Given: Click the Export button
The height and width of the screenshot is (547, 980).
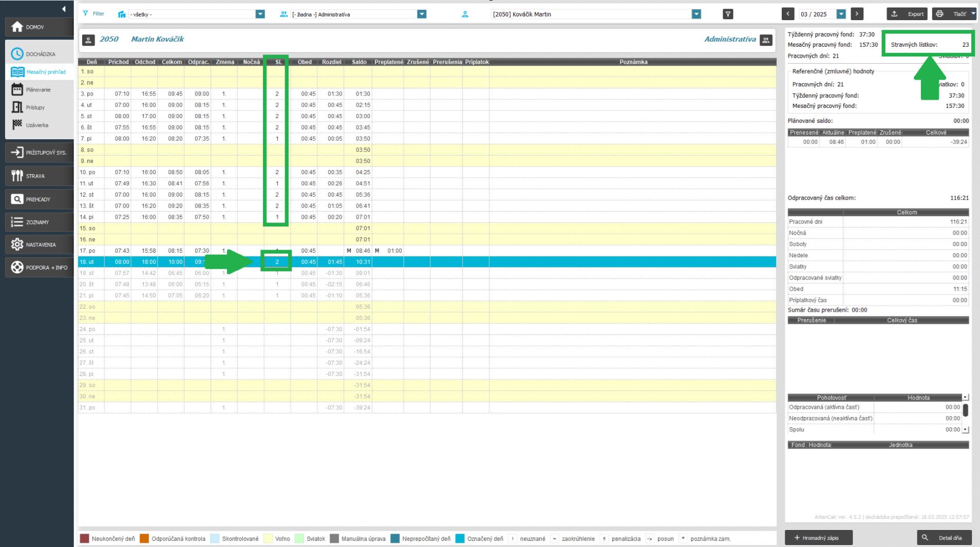Looking at the screenshot, I should pos(908,14).
